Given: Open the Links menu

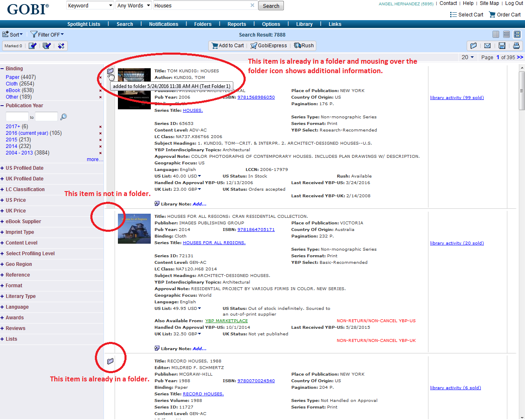Looking at the screenshot, I should coord(335,24).
